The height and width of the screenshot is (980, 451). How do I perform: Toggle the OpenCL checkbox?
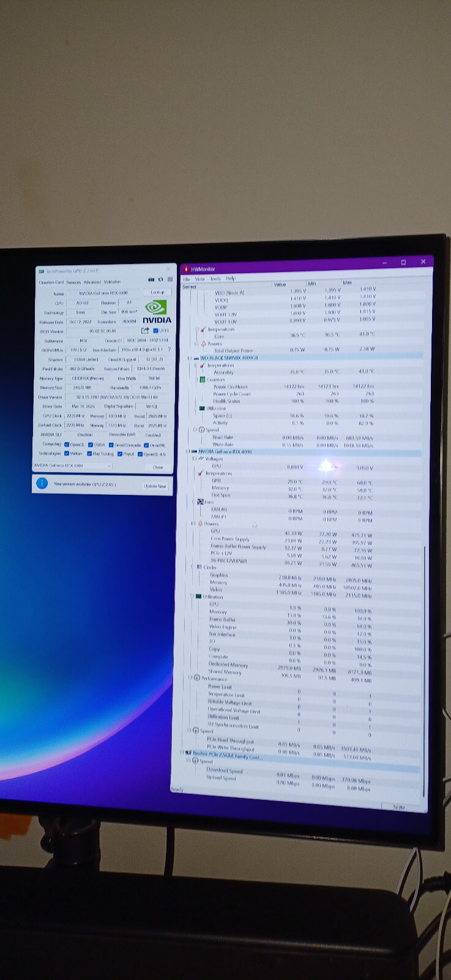click(67, 445)
